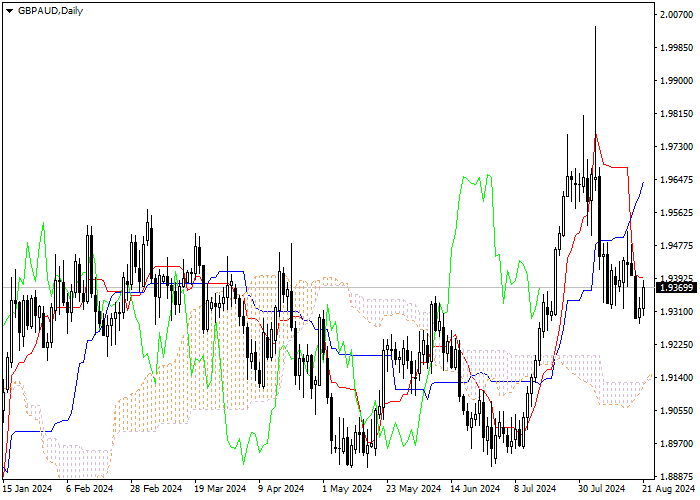
Task: Click the 1.99850 price scale label
Action: (677, 47)
